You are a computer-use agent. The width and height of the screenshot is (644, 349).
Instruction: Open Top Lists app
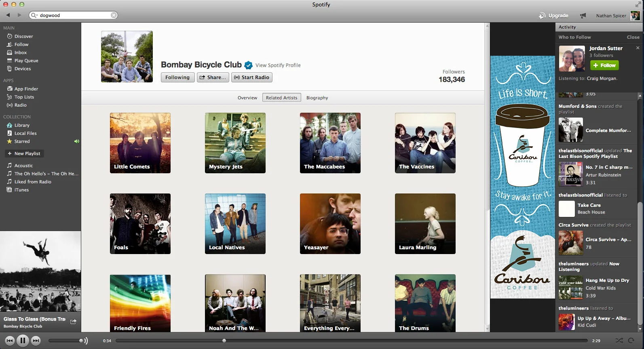(24, 97)
